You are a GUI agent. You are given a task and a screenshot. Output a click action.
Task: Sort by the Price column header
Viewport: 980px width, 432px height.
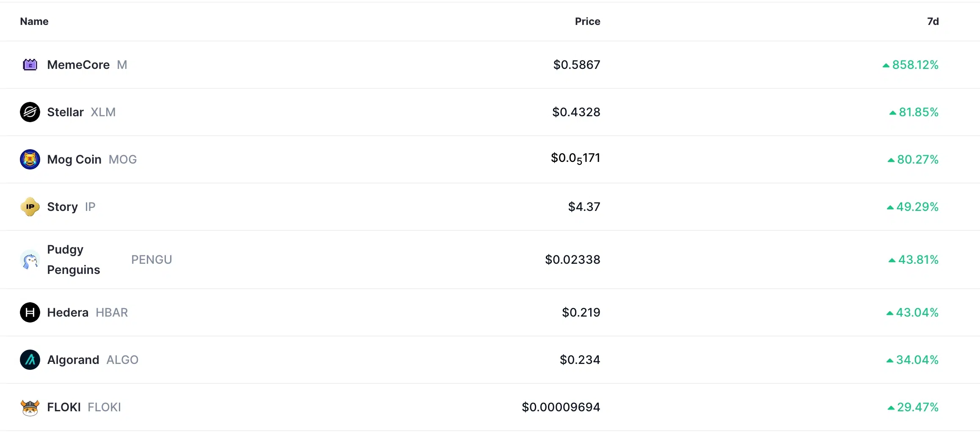587,22
